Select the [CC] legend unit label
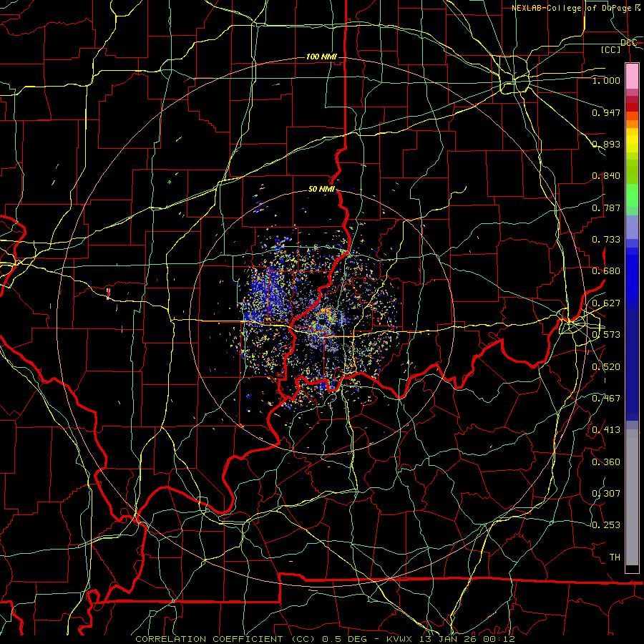The width and height of the screenshot is (644, 644). tap(611, 49)
